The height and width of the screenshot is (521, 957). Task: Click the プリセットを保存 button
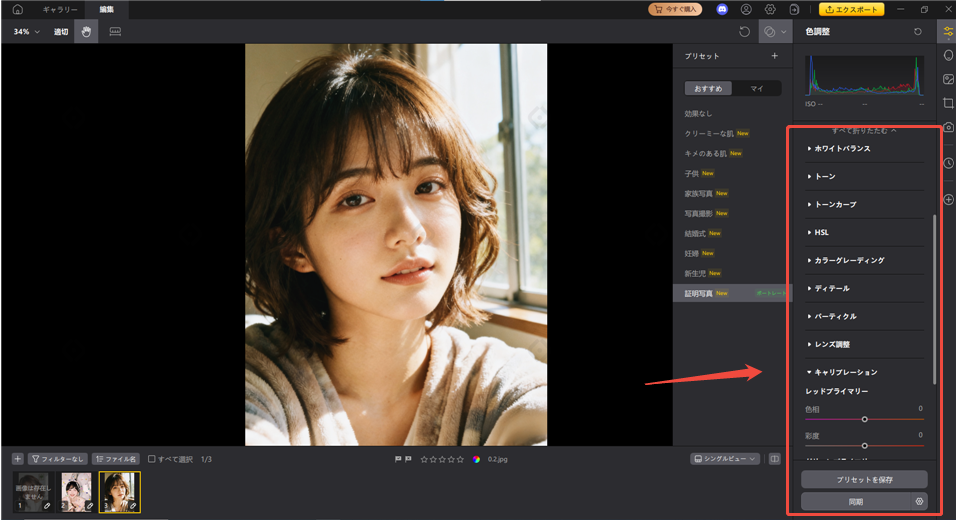pyautogui.click(x=864, y=480)
